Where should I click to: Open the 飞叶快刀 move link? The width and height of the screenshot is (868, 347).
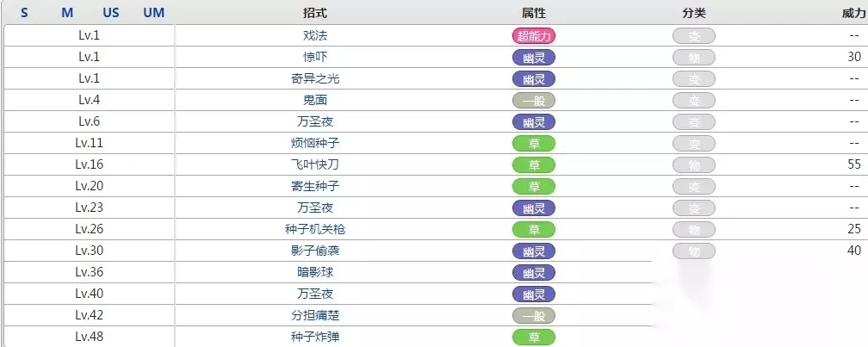(x=315, y=164)
